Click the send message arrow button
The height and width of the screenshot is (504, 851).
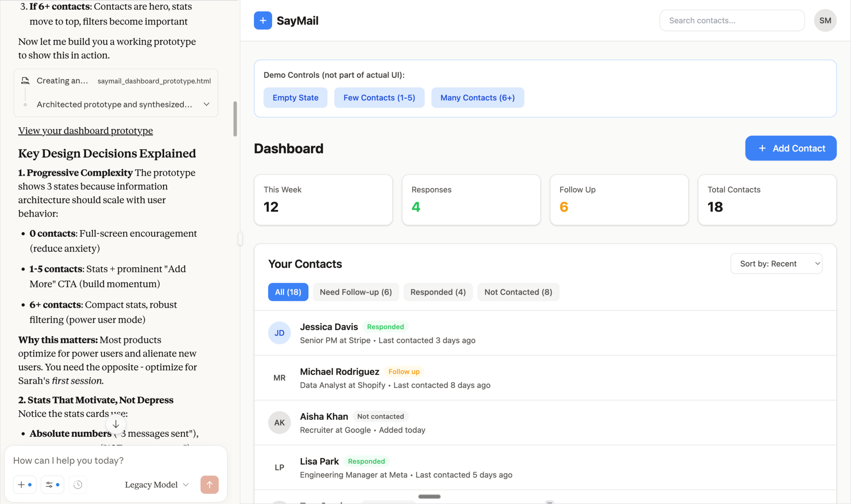[x=210, y=485]
